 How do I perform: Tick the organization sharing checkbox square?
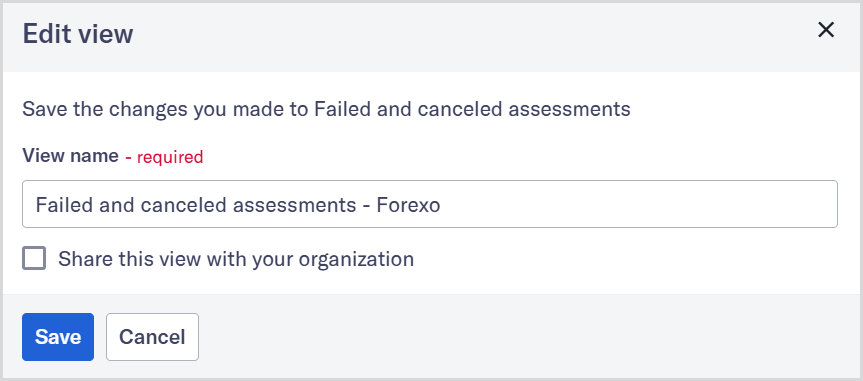pos(34,258)
